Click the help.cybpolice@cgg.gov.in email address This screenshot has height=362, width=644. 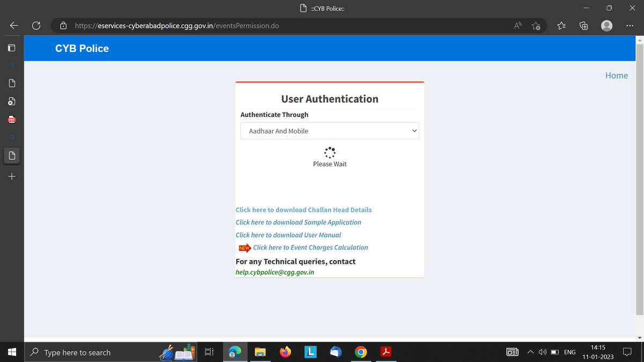pos(275,272)
